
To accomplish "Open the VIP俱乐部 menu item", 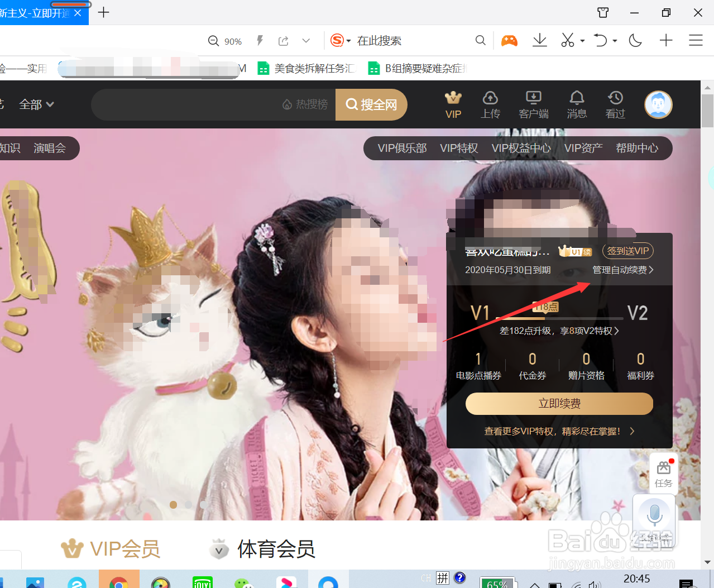I will [402, 148].
